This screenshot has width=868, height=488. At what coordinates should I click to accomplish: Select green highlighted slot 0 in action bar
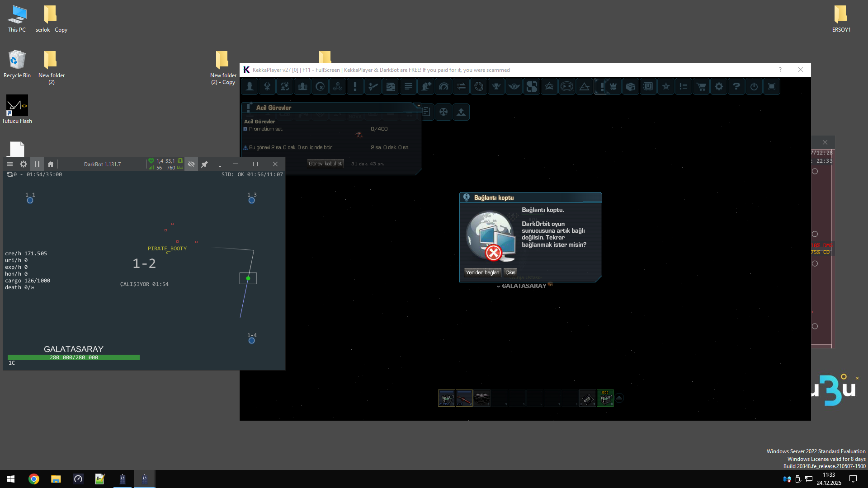pyautogui.click(x=605, y=398)
